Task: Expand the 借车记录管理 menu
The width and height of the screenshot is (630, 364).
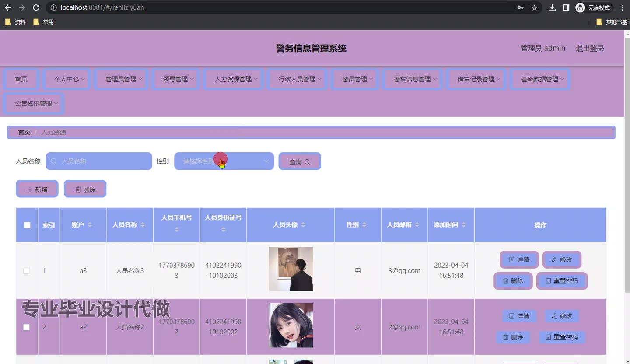Action: [476, 79]
